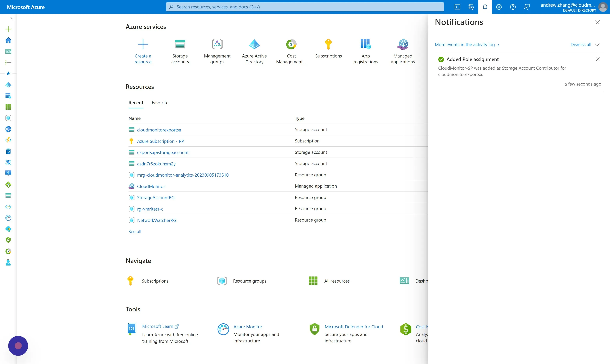Open Storage accounts service tile
This screenshot has height=364, width=610.
(x=180, y=51)
